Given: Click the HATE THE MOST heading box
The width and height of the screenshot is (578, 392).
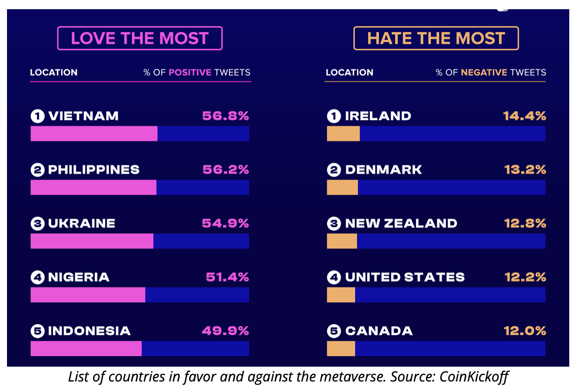Looking at the screenshot, I should (436, 38).
